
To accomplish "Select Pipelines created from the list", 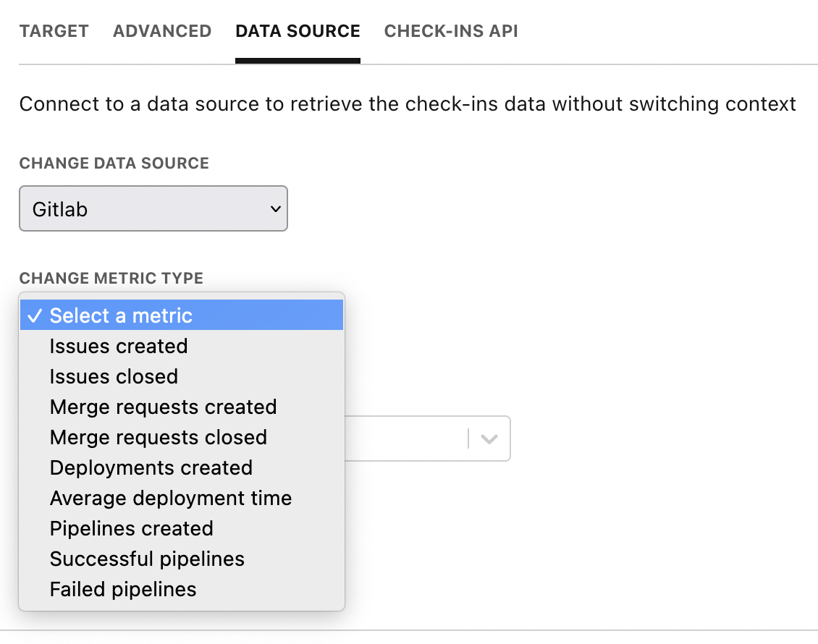I will tap(131, 528).
